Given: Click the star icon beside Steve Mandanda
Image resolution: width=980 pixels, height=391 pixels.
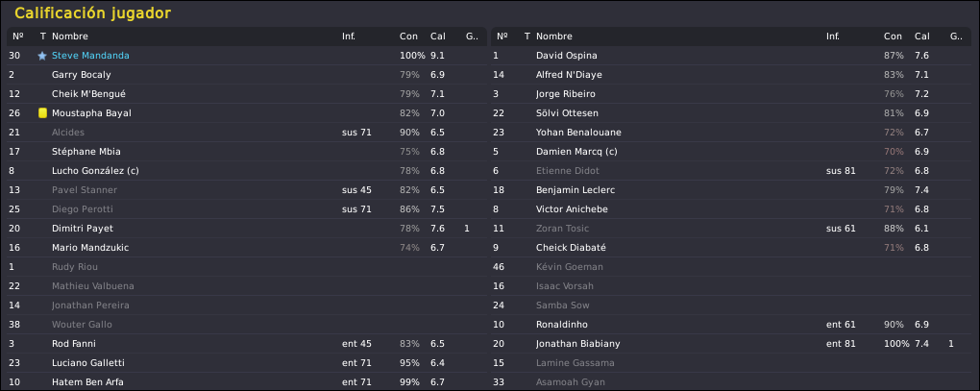Looking at the screenshot, I should (x=42, y=56).
